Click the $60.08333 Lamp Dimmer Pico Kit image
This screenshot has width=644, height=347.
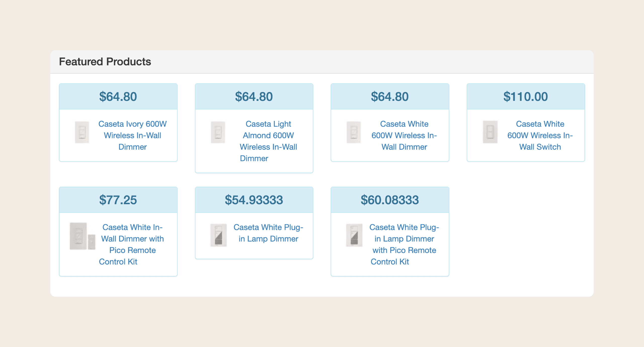(x=354, y=235)
